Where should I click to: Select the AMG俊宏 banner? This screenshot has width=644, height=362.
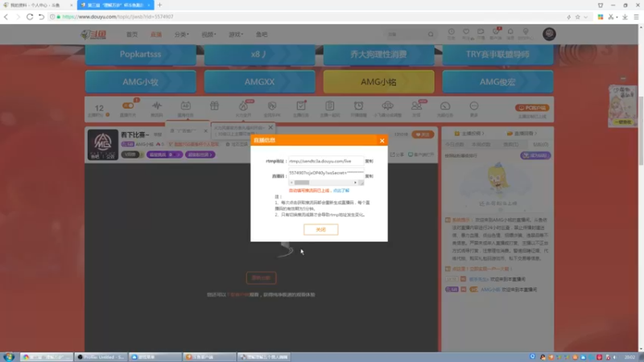click(x=497, y=82)
